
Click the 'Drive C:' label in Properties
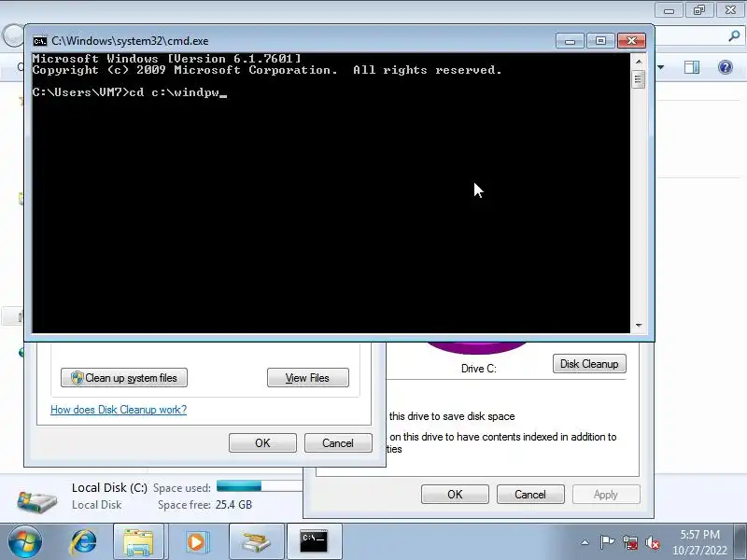tap(479, 369)
